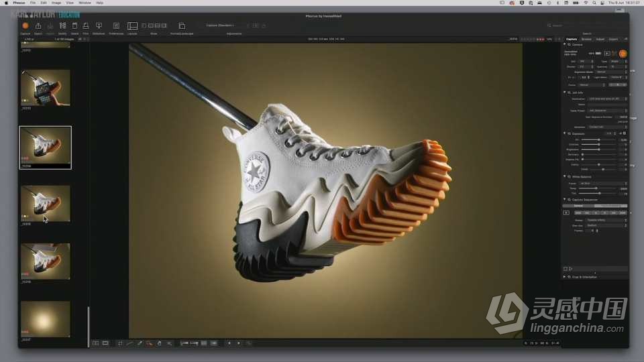
Task: Click the crop tool in bottom toolbar
Action: (120, 343)
